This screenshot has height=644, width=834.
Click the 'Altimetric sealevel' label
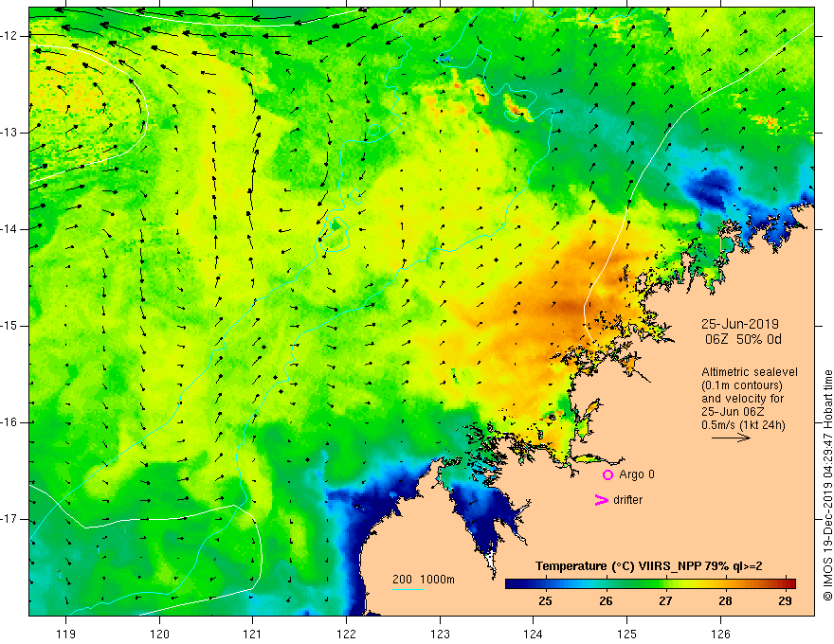point(750,372)
